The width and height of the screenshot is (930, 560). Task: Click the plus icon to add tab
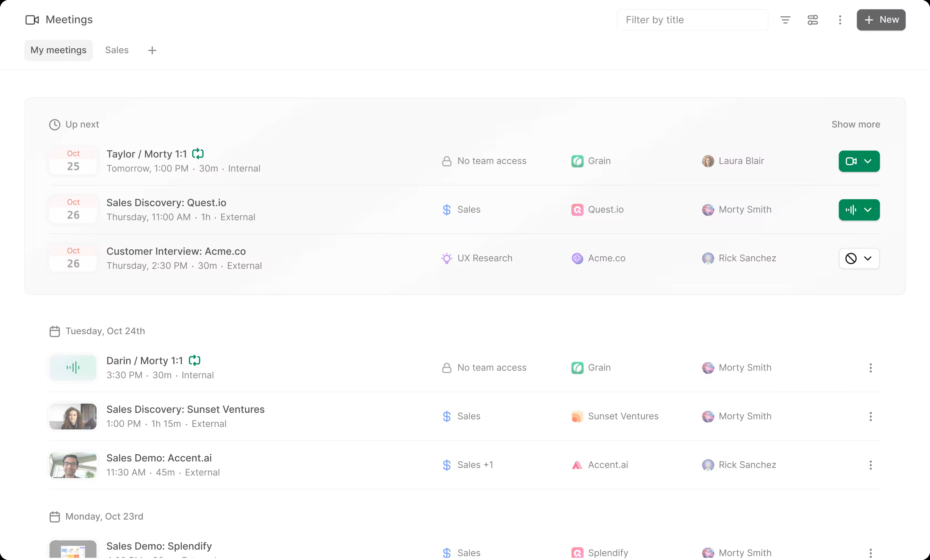(152, 51)
